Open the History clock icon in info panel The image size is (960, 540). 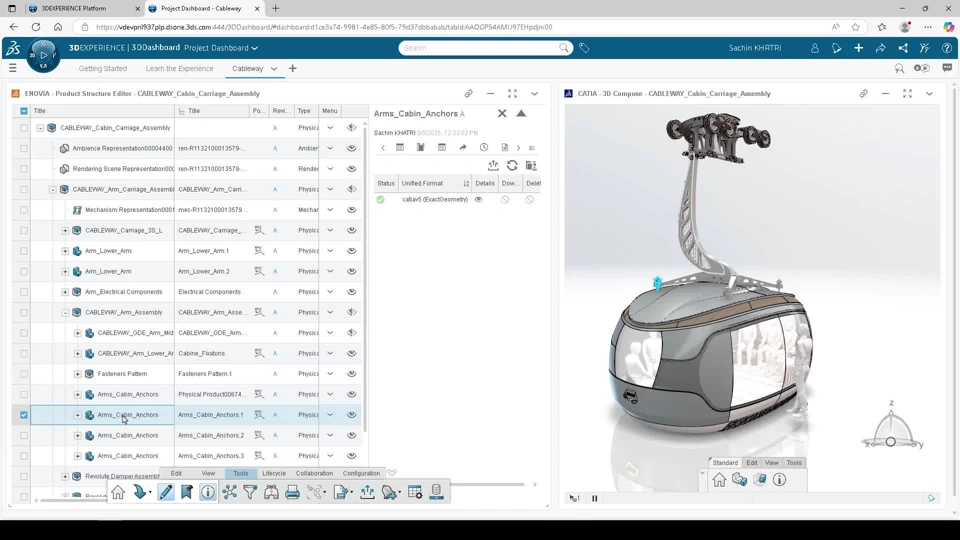point(484,148)
